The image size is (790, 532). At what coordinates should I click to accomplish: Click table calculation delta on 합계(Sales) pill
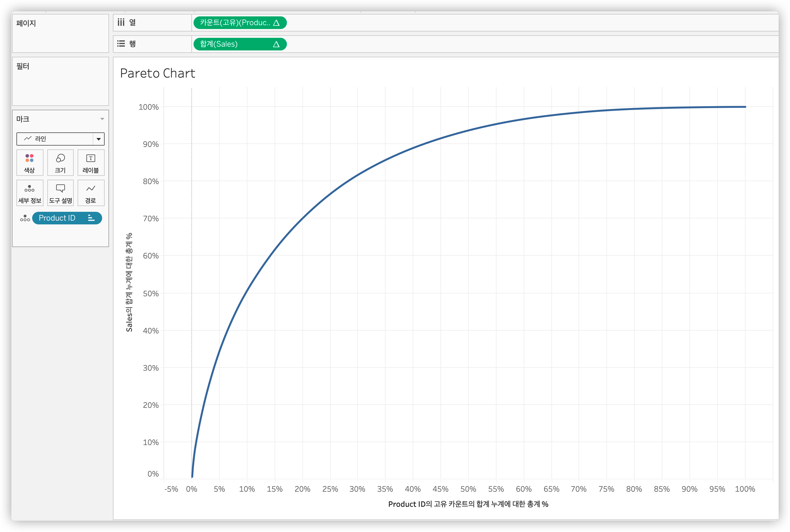pyautogui.click(x=276, y=44)
